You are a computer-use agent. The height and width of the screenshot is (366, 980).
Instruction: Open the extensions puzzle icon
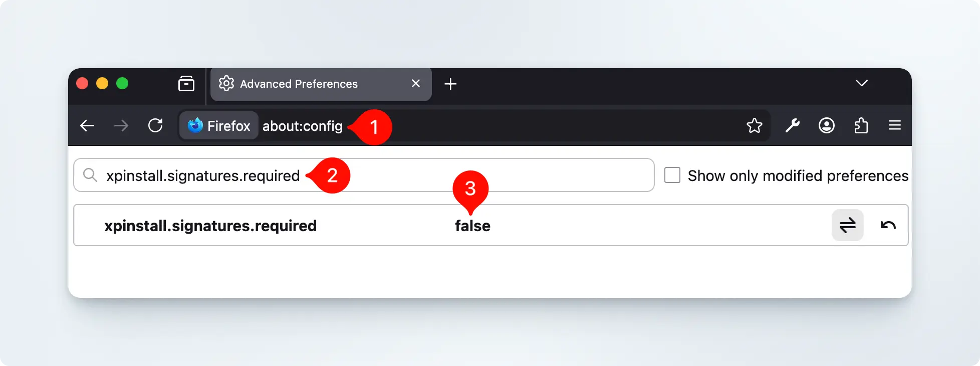pyautogui.click(x=861, y=125)
